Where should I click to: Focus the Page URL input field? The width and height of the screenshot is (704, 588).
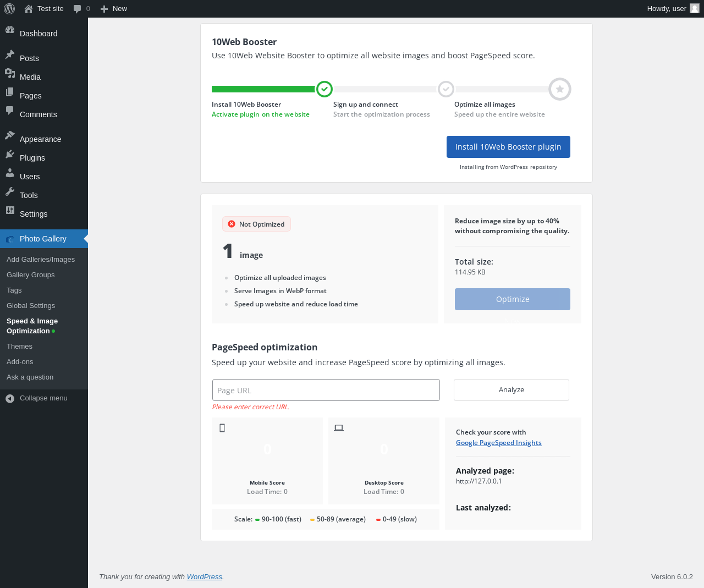point(326,390)
